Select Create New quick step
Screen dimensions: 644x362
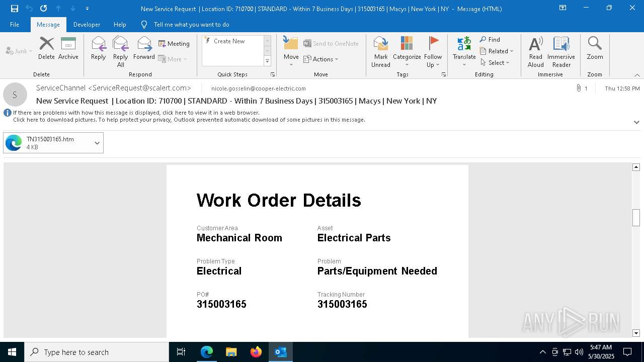click(232, 41)
